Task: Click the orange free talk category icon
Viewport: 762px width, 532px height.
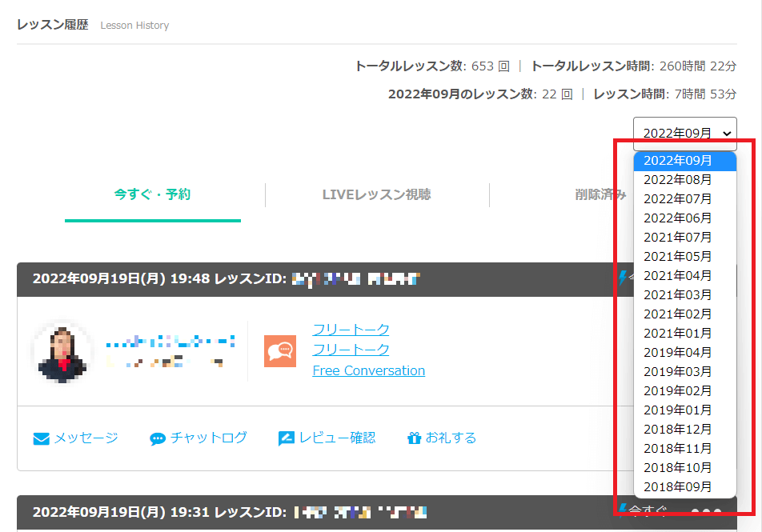Action: pos(280,350)
